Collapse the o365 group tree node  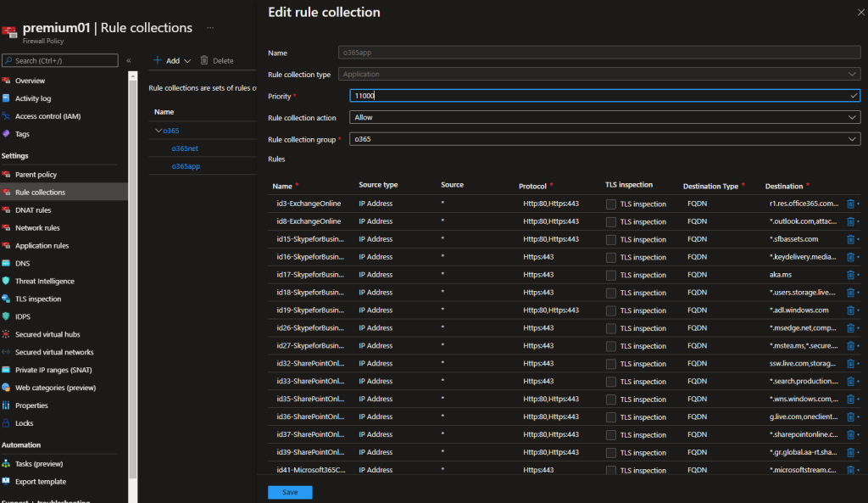point(158,131)
